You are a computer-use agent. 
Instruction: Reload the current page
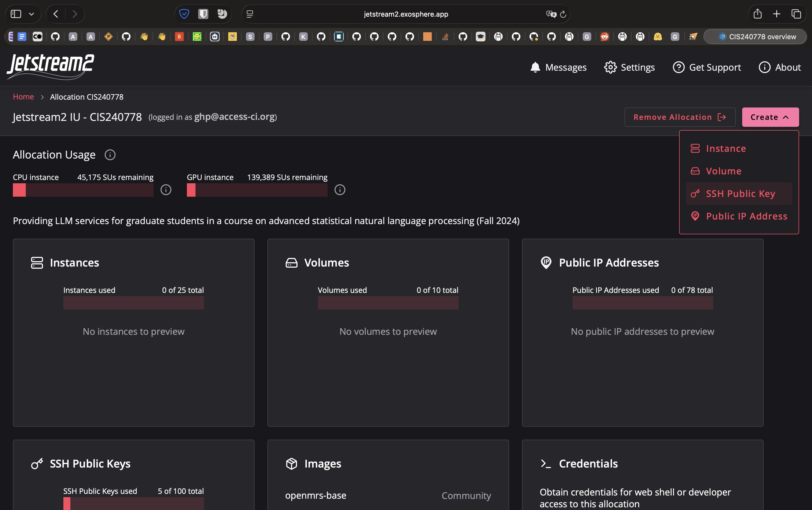[x=563, y=14]
